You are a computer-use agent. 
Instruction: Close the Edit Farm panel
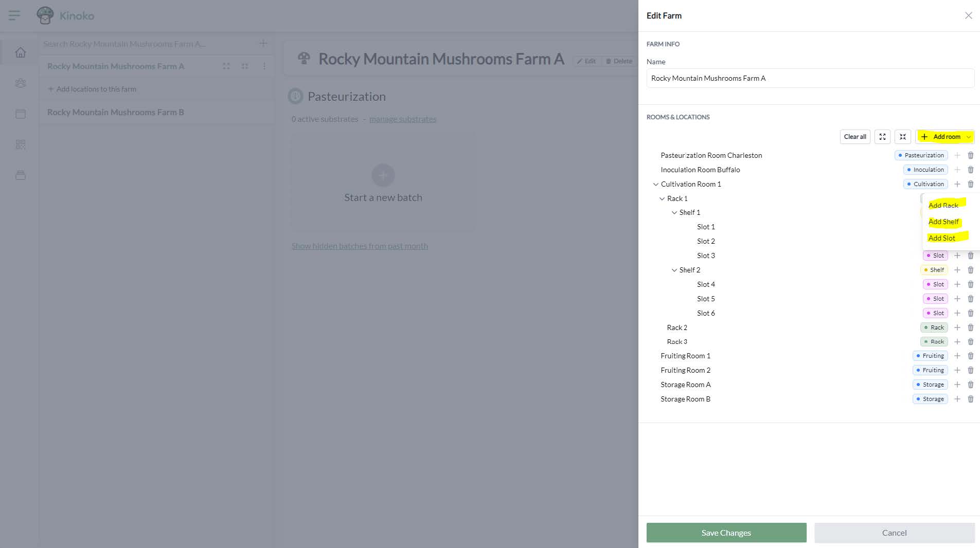coord(968,15)
